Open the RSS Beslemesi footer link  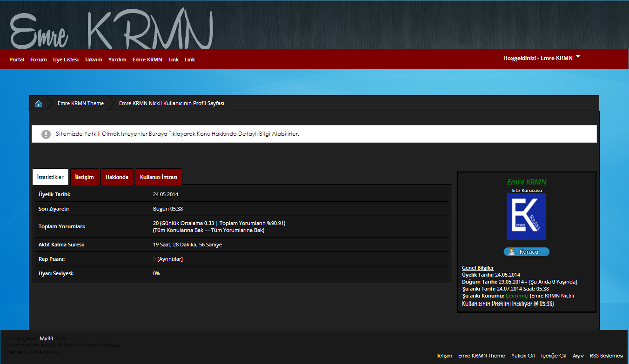tap(606, 356)
